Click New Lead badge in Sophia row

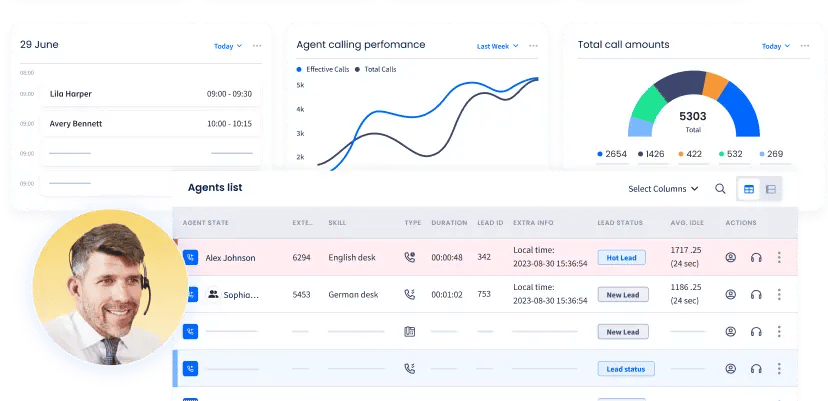coord(623,295)
